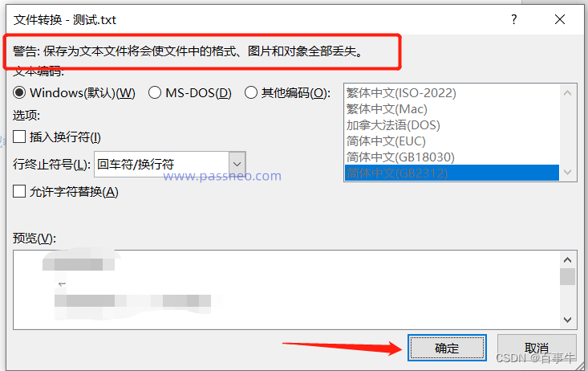Click encoding list scroll down arrow

tap(567, 173)
